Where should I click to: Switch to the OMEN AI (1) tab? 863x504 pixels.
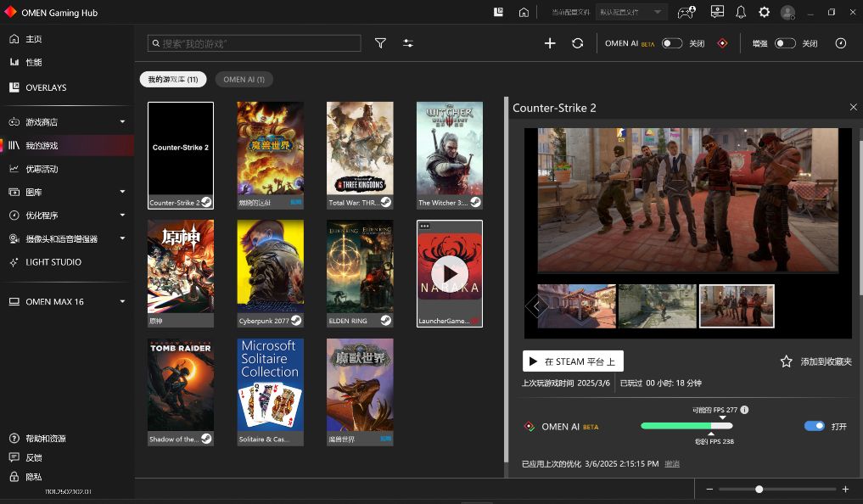[x=244, y=79]
